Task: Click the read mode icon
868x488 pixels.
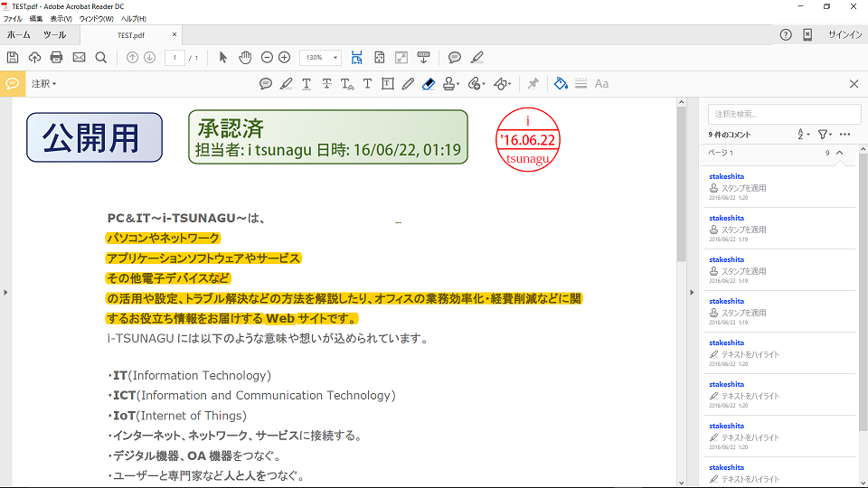Action: pos(423,58)
